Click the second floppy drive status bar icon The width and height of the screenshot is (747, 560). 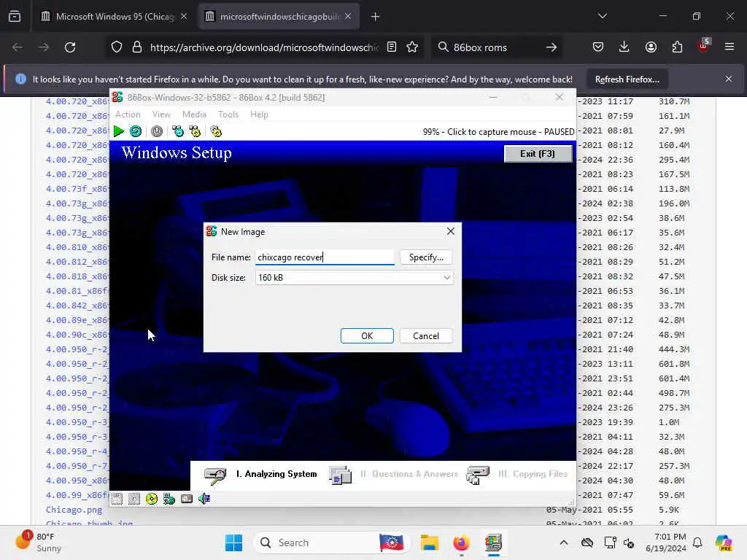[134, 499]
